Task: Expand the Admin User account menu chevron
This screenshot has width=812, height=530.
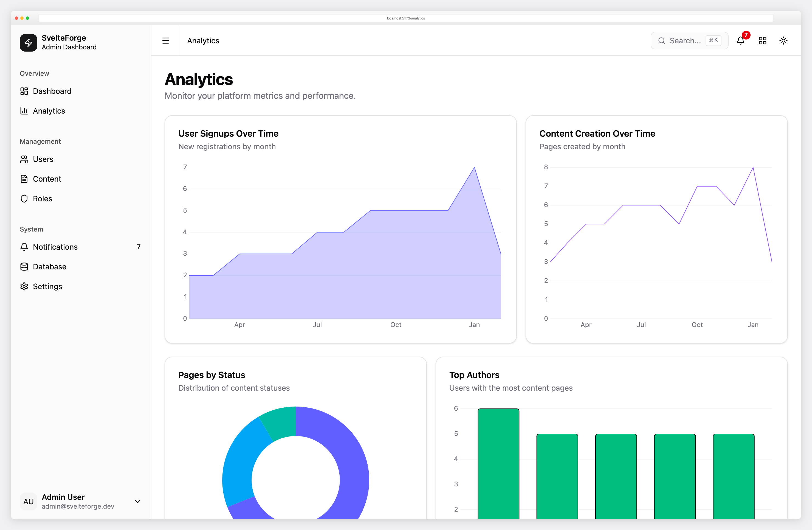Action: click(x=138, y=501)
